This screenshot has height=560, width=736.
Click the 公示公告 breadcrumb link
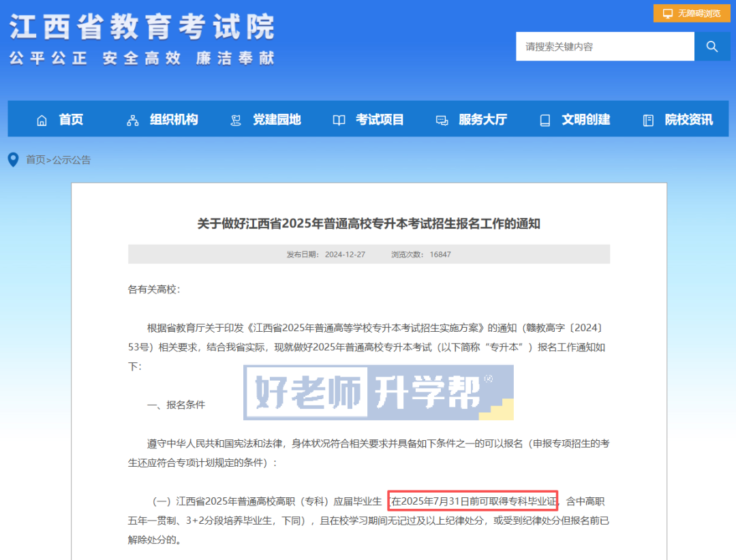click(x=72, y=160)
